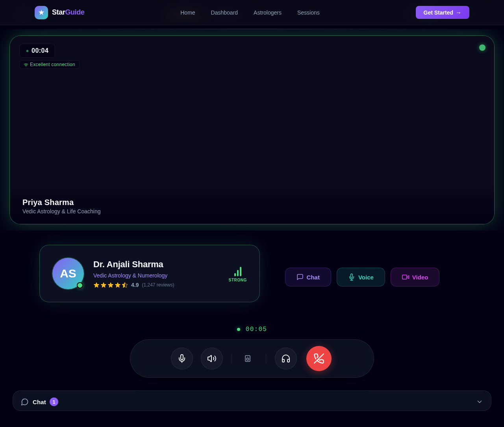Click the Priya Sharma name label
The width and height of the screenshot is (504, 427).
pos(48,202)
